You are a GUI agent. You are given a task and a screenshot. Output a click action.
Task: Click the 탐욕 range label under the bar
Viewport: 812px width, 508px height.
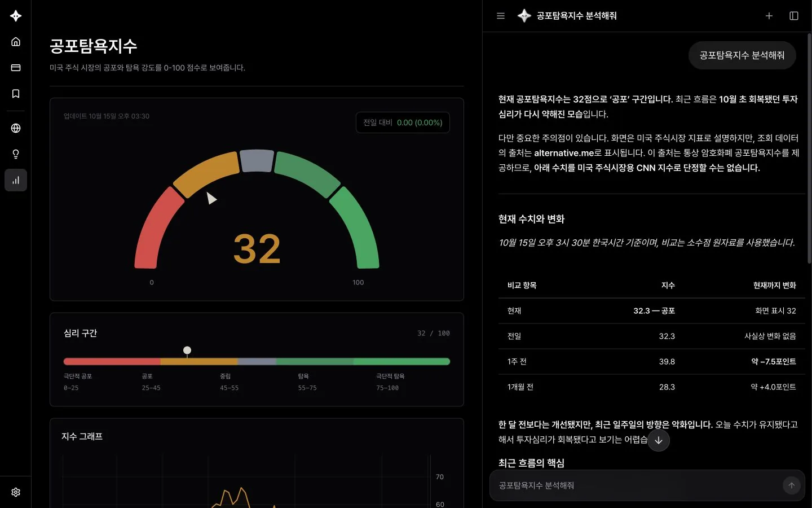[x=303, y=376]
